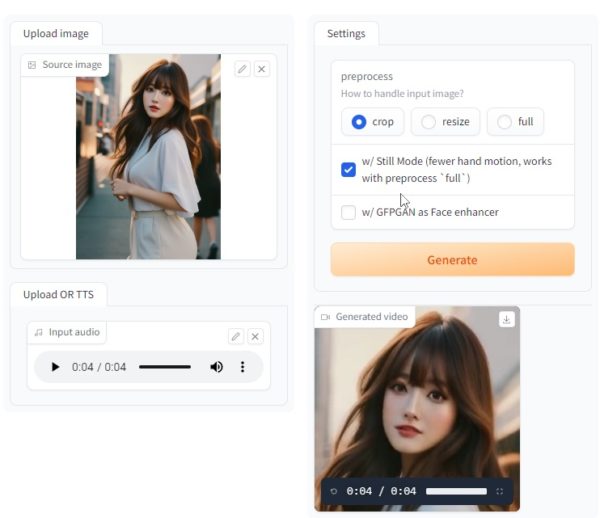Open the Upload OR TTS tab
Viewport: 600px width, 518px height.
[59, 294]
